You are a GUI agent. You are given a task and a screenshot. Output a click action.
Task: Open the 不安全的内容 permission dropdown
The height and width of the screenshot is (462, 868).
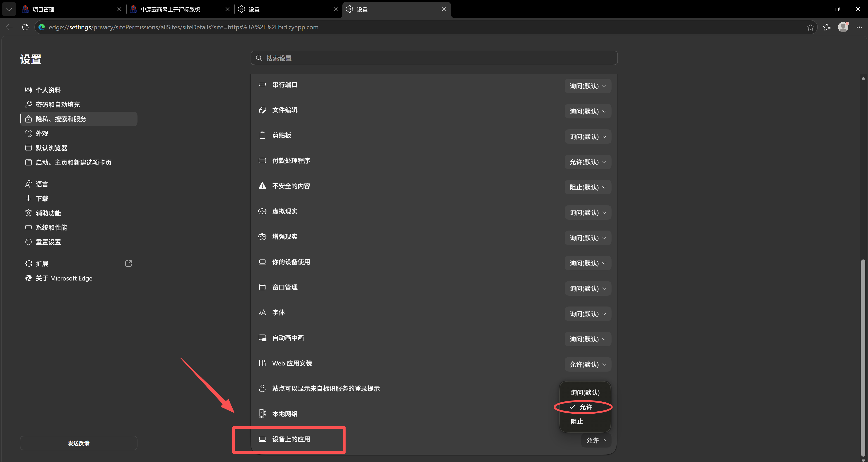588,187
